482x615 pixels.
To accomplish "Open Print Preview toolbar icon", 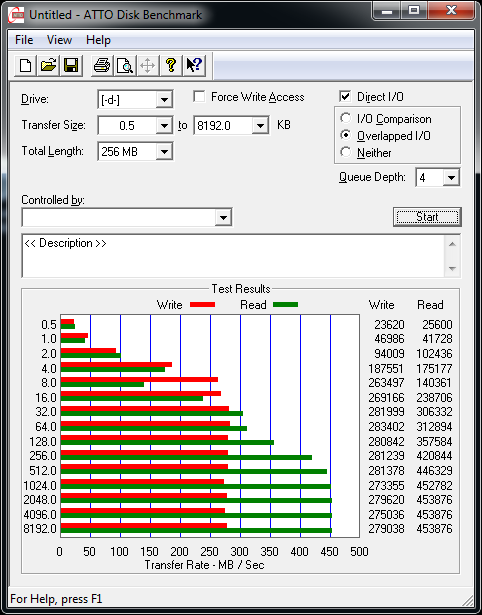I will tap(125, 65).
